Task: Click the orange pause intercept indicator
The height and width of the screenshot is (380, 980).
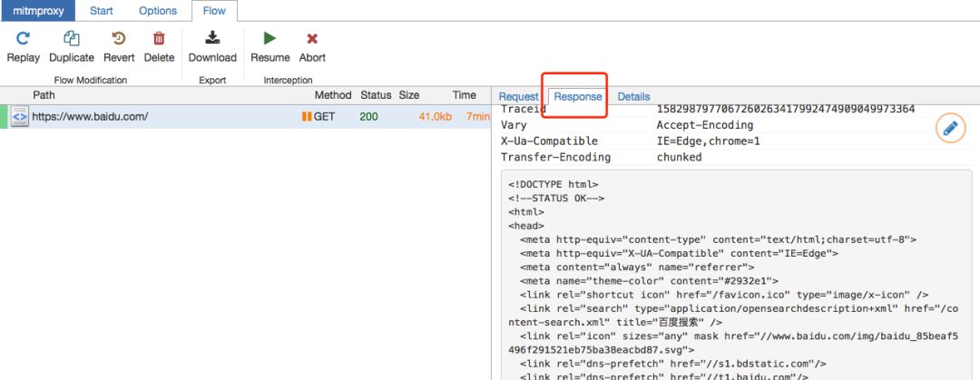Action: pyautogui.click(x=307, y=116)
